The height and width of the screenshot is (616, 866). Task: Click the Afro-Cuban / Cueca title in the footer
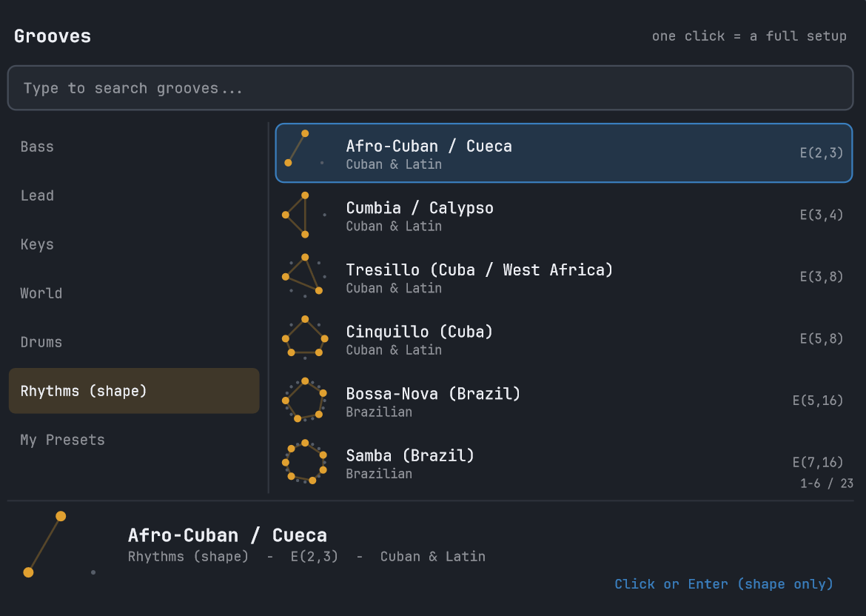point(227,535)
